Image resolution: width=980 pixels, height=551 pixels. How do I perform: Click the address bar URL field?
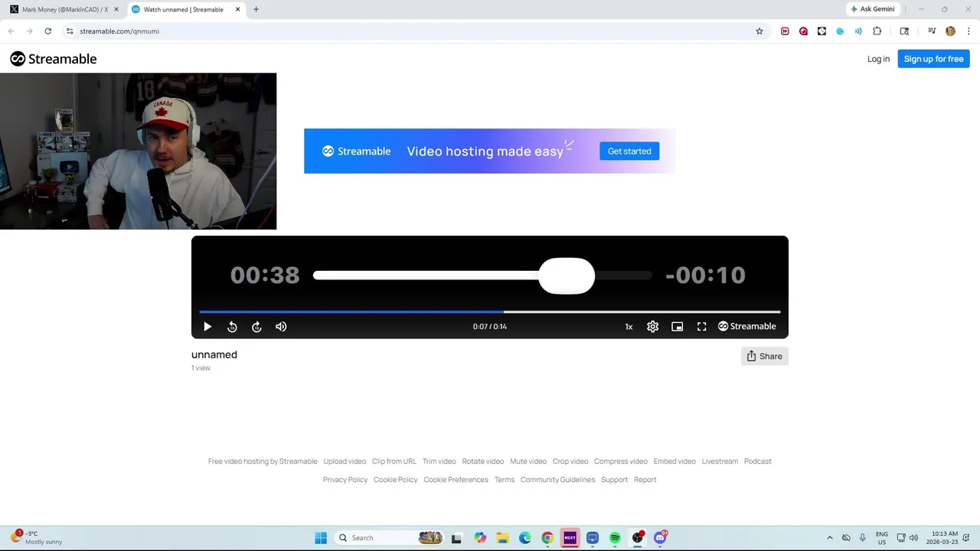413,31
